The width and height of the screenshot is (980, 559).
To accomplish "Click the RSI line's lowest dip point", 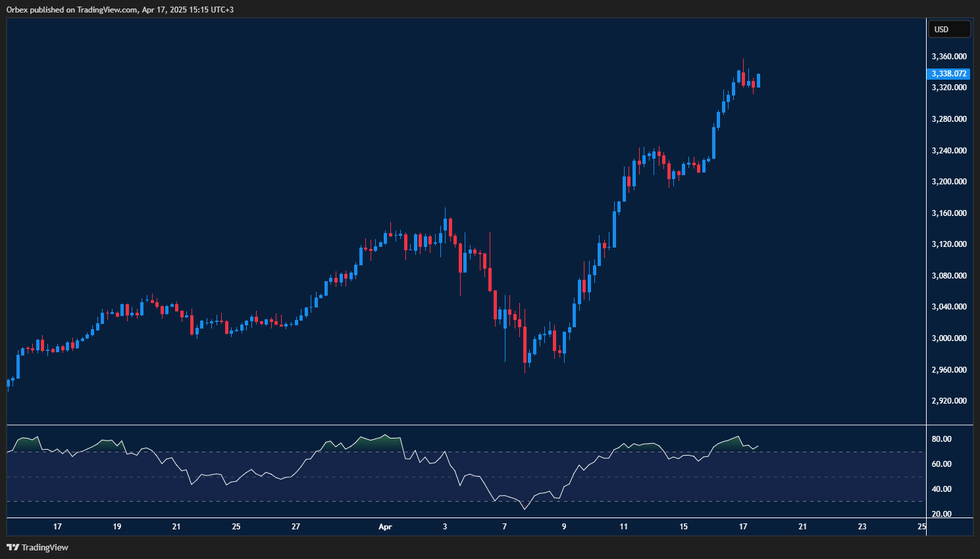I will point(525,509).
